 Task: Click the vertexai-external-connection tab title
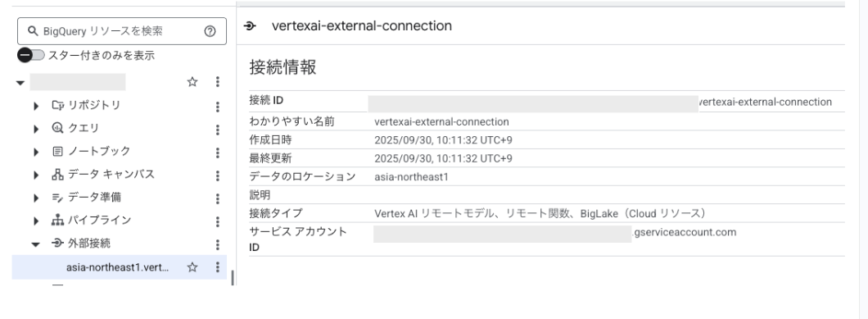tap(361, 25)
